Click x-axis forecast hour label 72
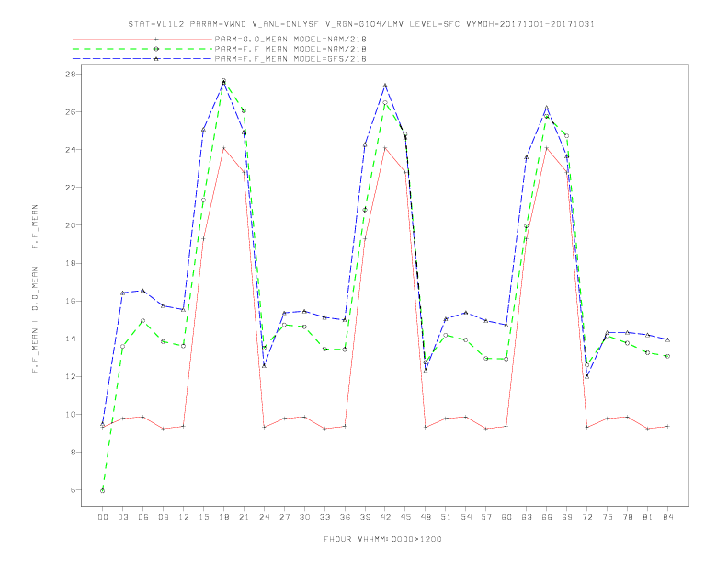Viewport: 728px width, 563px height. [x=587, y=517]
